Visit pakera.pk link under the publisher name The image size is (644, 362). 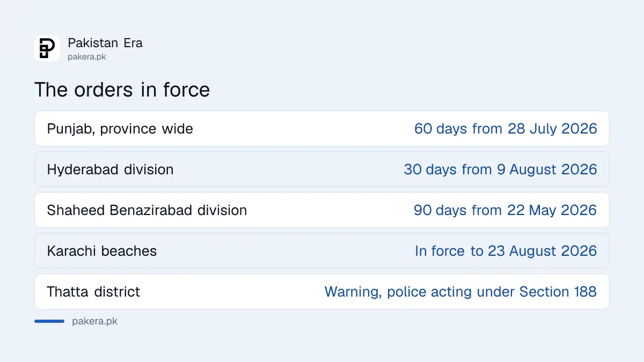tap(87, 56)
